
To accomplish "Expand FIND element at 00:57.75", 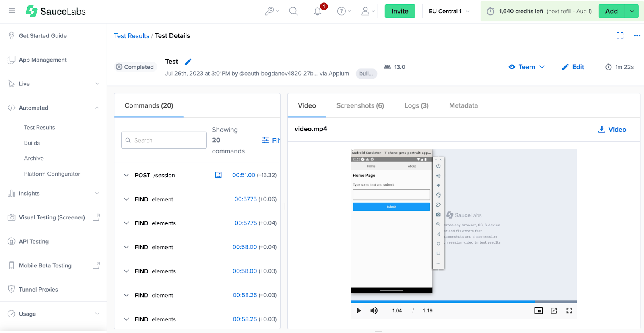I will click(126, 199).
